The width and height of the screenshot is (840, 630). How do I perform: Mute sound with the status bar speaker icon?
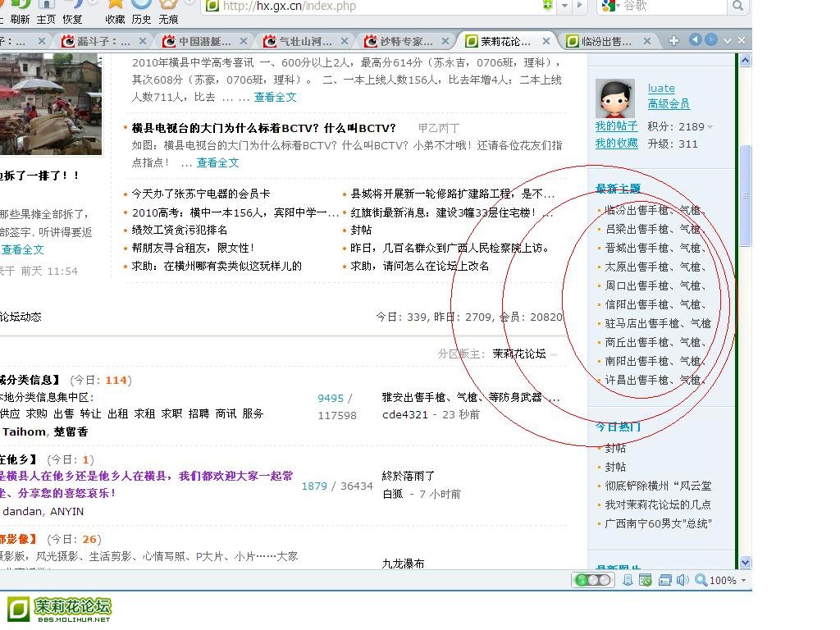pyautogui.click(x=682, y=580)
